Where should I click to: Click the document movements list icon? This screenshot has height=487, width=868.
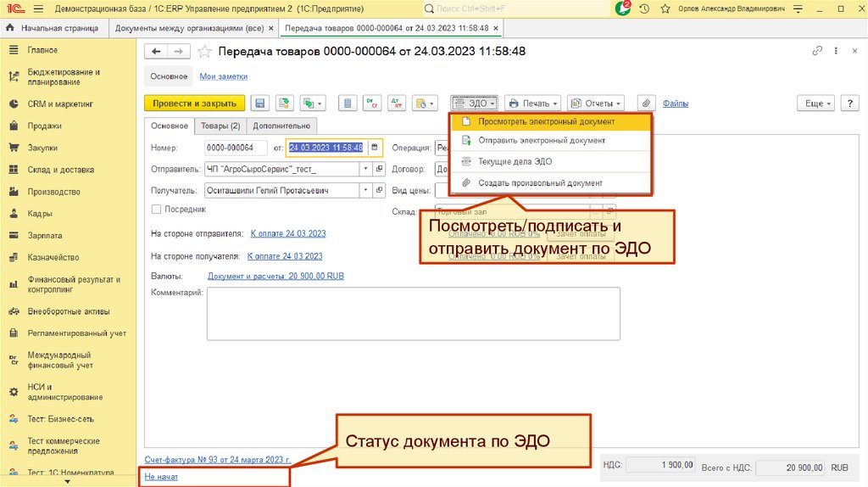348,103
